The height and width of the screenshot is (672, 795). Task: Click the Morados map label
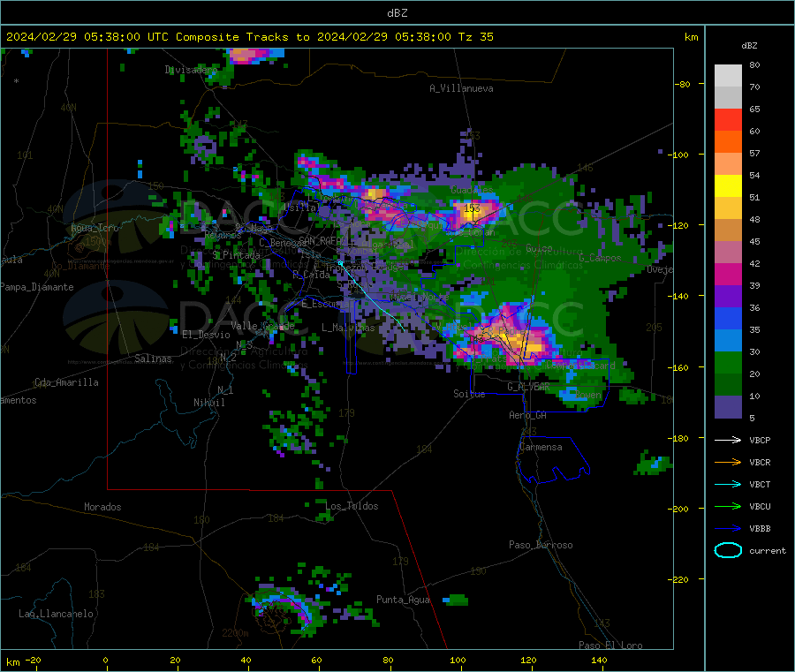click(102, 507)
